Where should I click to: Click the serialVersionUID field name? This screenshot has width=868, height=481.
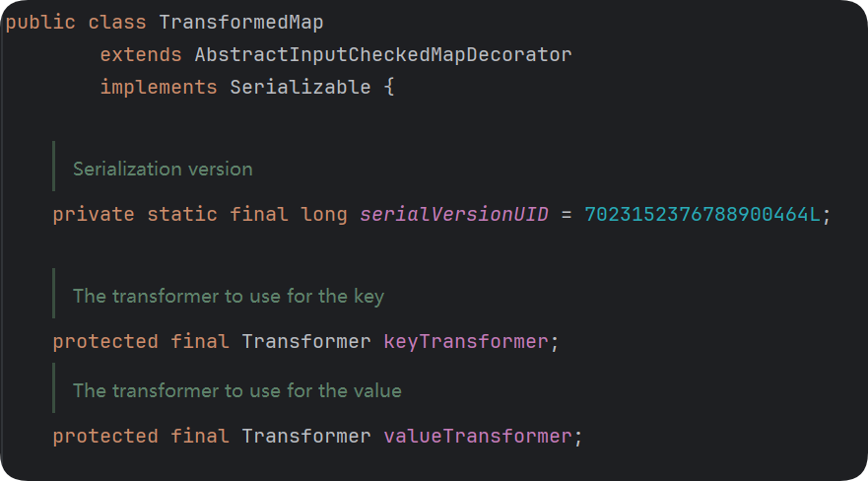[x=454, y=214]
